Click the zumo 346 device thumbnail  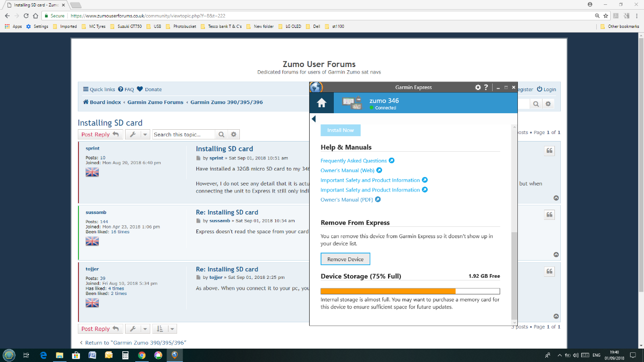tap(352, 104)
